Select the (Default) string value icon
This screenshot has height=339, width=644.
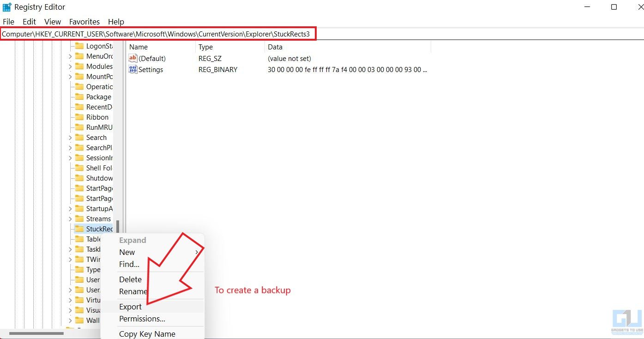click(x=133, y=59)
